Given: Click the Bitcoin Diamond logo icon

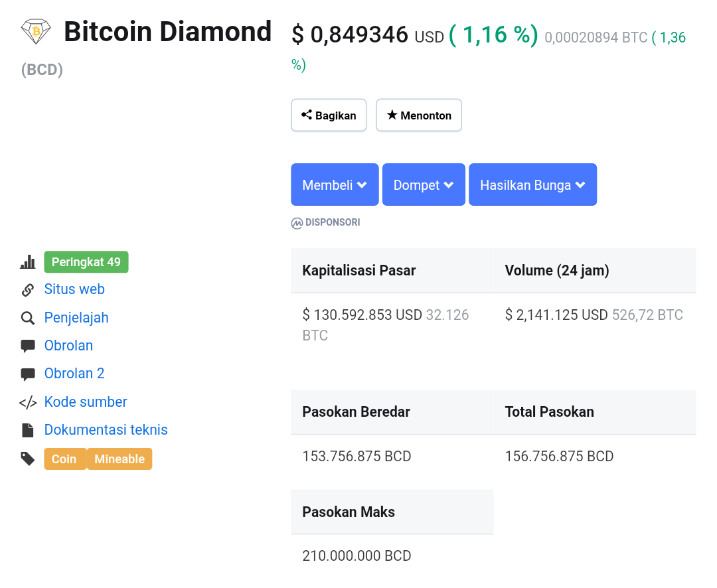Looking at the screenshot, I should coord(36,31).
